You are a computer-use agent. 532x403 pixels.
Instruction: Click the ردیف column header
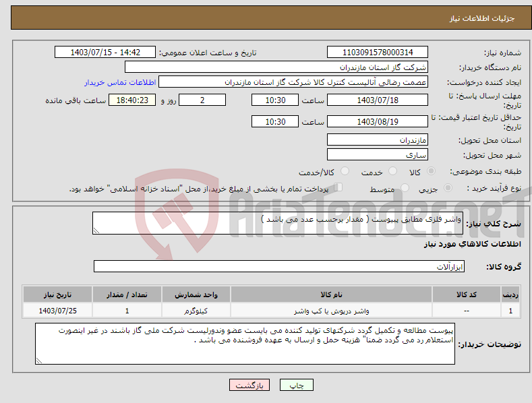click(510, 294)
